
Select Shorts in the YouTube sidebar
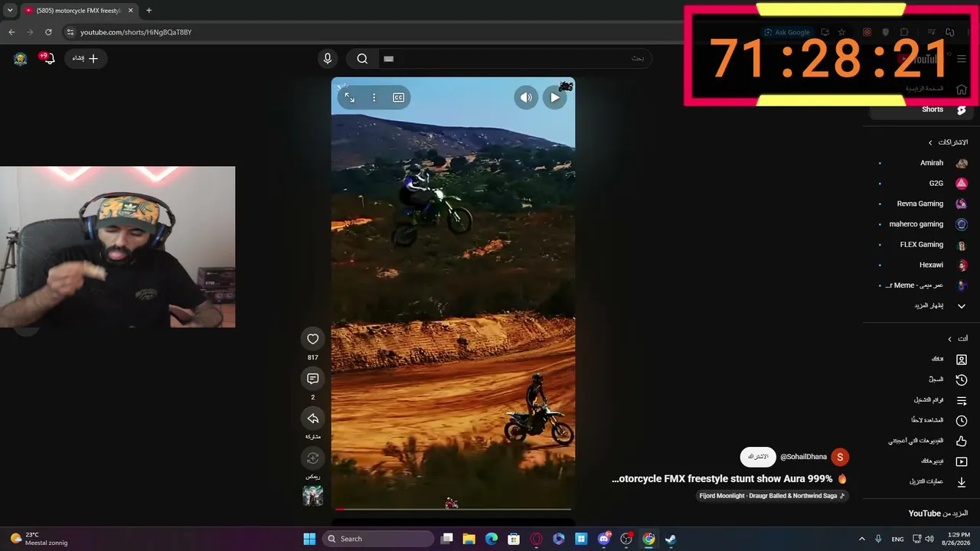pyautogui.click(x=923, y=109)
